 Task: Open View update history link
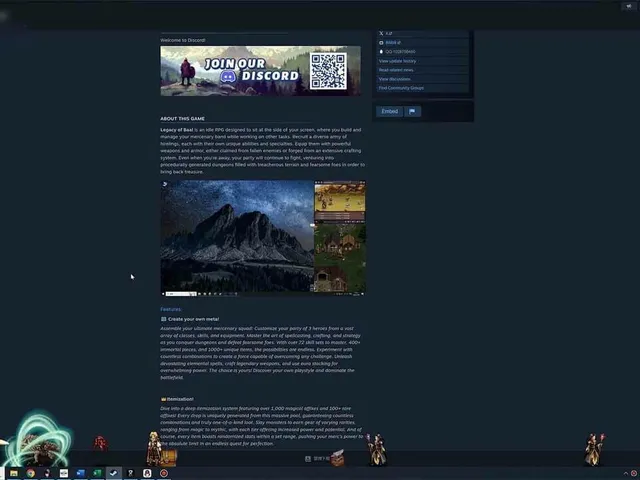click(x=397, y=61)
